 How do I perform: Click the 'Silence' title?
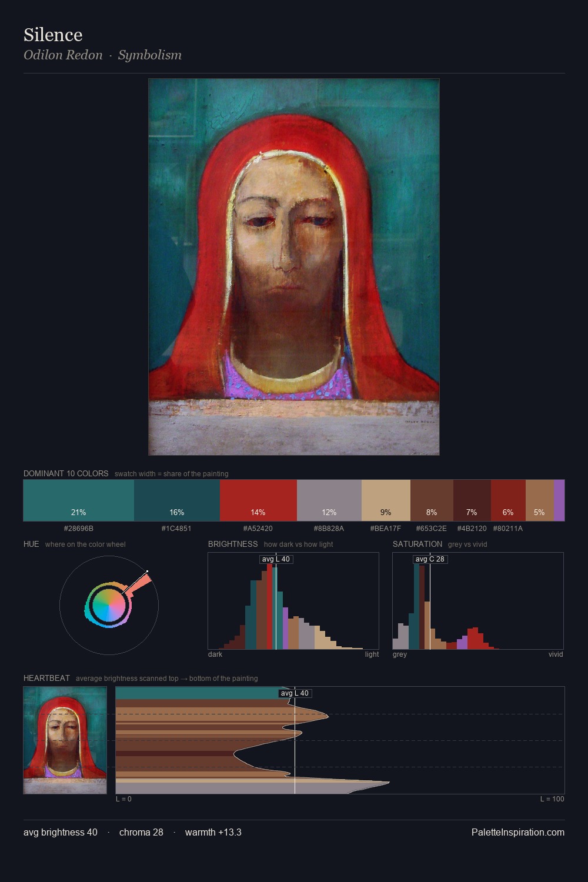pyautogui.click(x=53, y=35)
